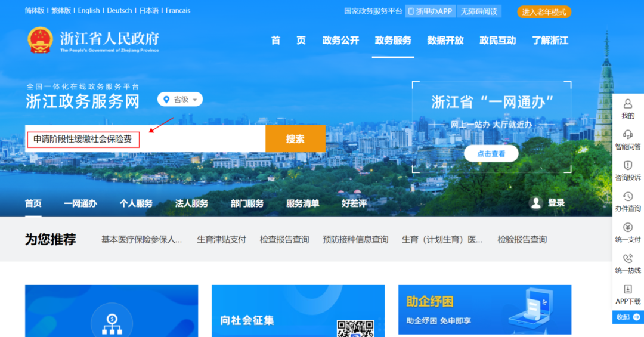The image size is (644, 337).
Task: Toggle 进入老年模式 elderly mode
Action: click(544, 12)
